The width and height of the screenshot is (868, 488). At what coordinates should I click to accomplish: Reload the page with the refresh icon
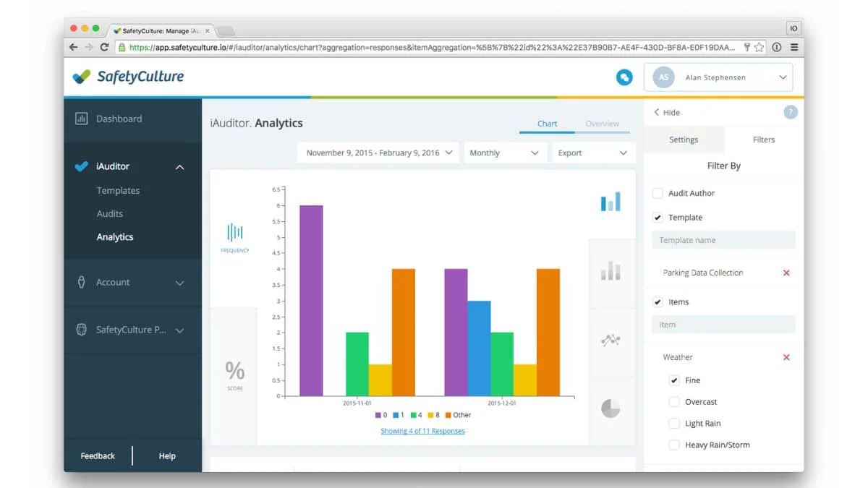[x=104, y=47]
